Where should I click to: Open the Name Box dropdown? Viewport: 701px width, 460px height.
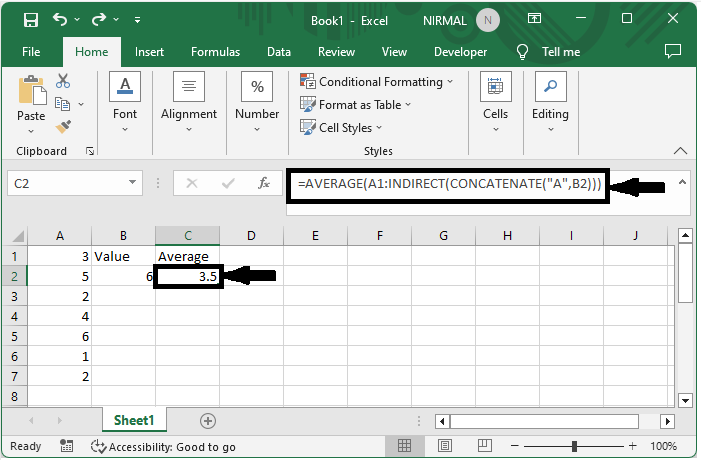coord(132,182)
